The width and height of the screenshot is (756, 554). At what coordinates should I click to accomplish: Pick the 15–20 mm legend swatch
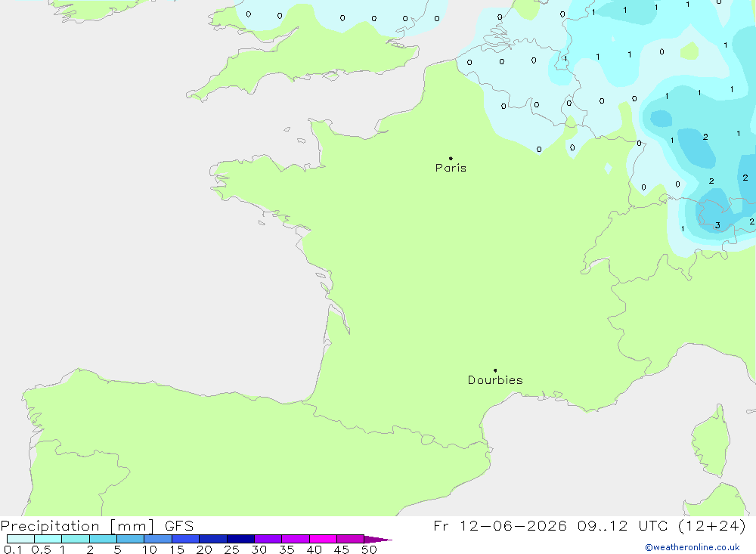tap(186, 539)
